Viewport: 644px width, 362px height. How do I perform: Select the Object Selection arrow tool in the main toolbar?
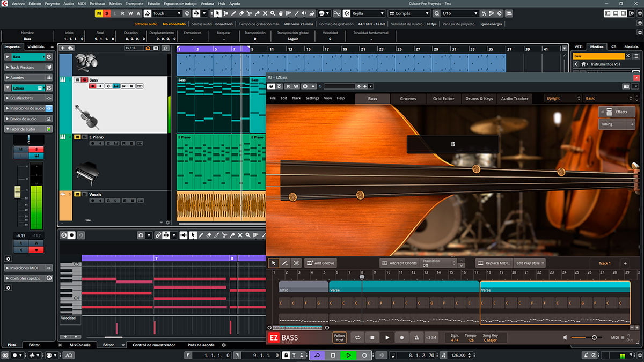coord(217,13)
